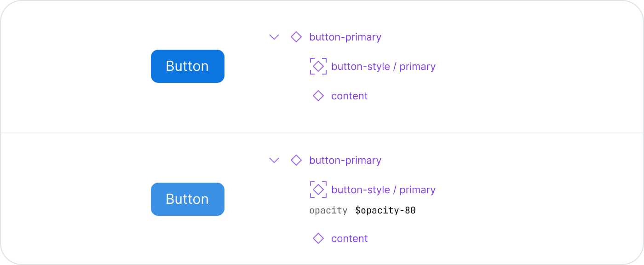Image resolution: width=644 pixels, height=265 pixels.
Task: Select button-primary label in tree without opacity
Action: pos(345,37)
